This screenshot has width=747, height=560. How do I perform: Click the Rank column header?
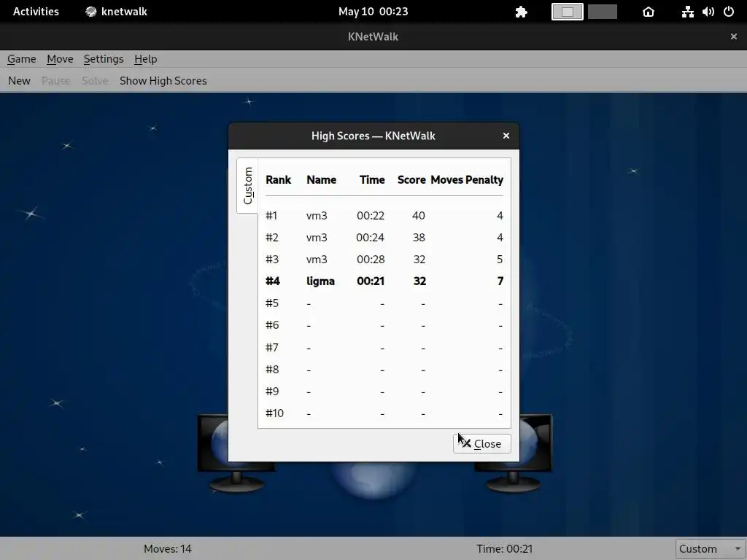278,179
